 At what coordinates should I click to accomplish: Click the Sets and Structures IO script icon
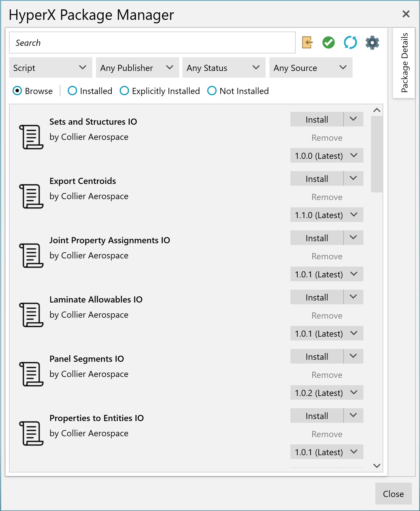[31, 137]
